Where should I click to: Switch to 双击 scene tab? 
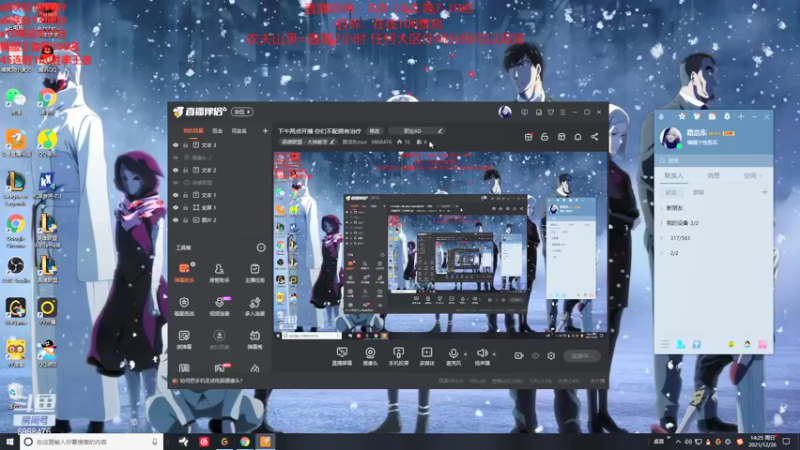point(217,131)
